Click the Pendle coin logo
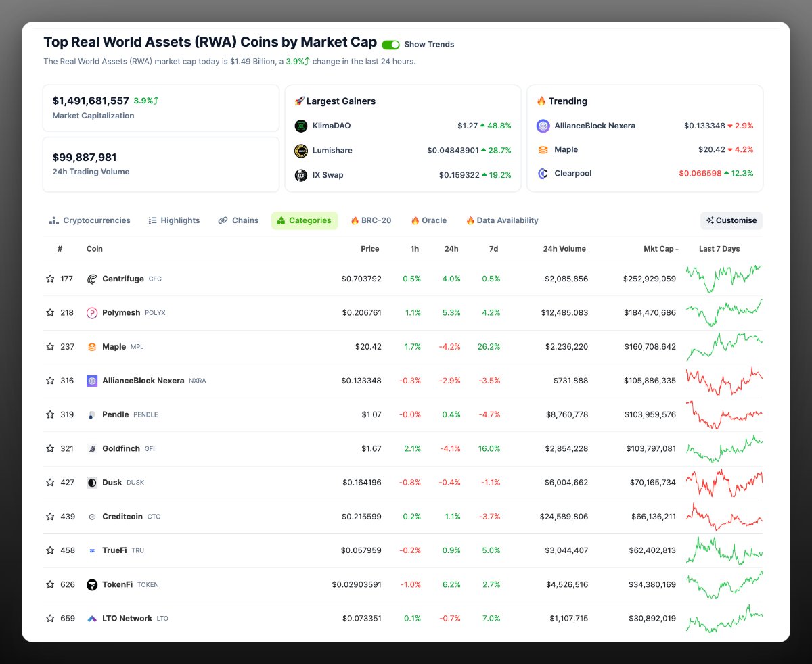 pyautogui.click(x=92, y=414)
